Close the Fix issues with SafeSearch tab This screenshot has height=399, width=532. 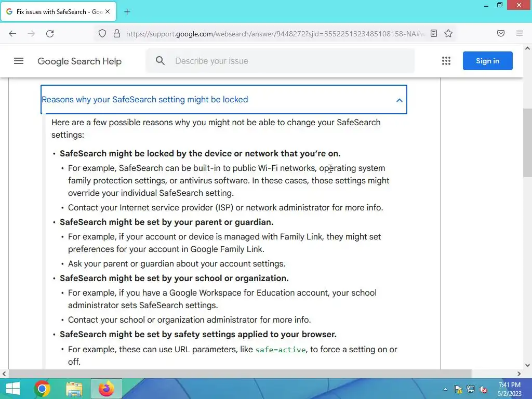108,11
